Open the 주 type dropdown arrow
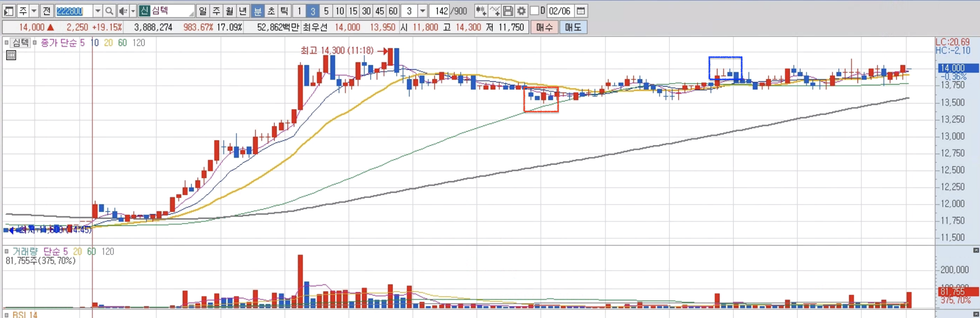Image resolution: width=980 pixels, height=318 pixels. [x=34, y=11]
